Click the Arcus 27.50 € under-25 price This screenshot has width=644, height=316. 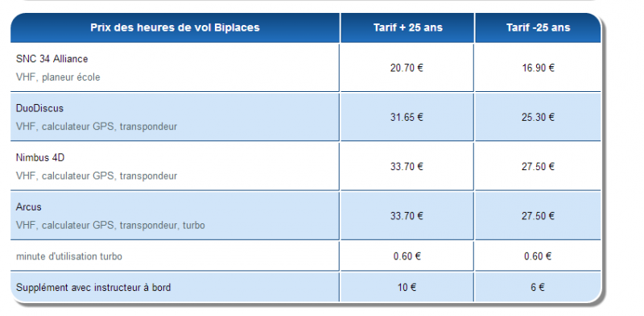pyautogui.click(x=538, y=216)
